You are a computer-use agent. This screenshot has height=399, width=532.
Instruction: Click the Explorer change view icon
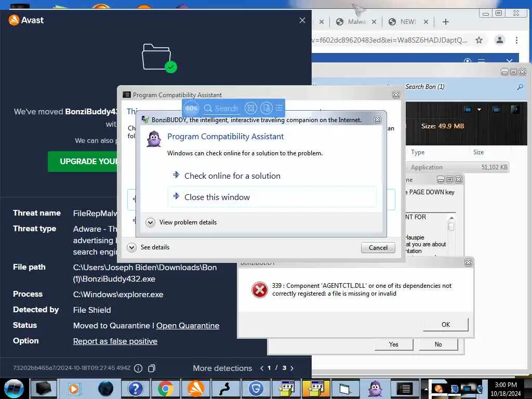point(468,110)
